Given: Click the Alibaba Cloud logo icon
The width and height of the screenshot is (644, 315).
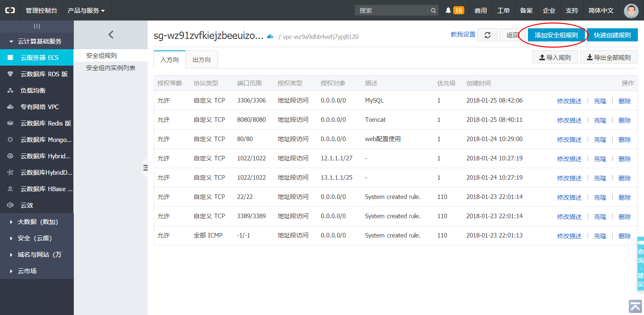Looking at the screenshot, I should coord(10,10).
